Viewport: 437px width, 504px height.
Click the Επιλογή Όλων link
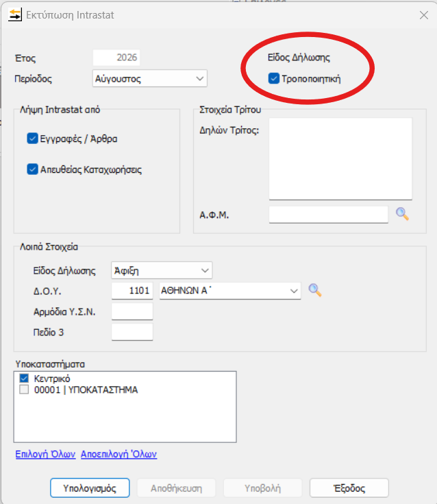click(46, 454)
